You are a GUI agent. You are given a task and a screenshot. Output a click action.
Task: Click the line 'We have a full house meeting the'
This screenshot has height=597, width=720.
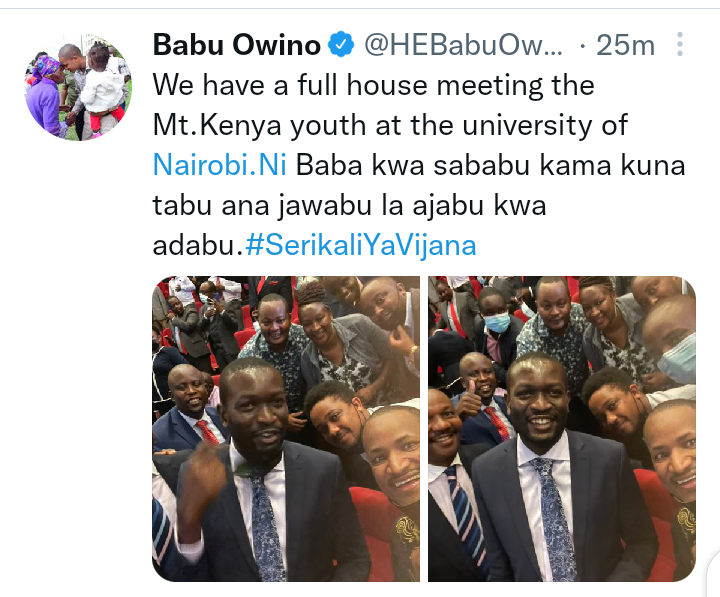[x=374, y=85]
